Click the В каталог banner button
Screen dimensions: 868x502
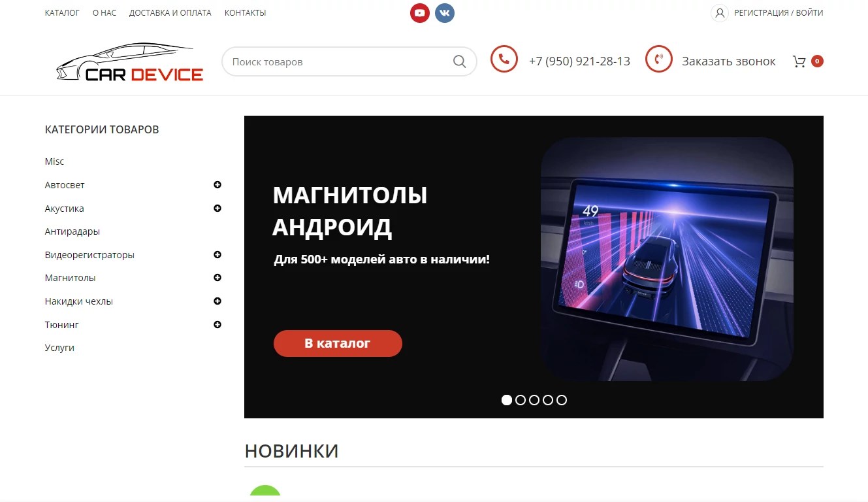point(338,343)
